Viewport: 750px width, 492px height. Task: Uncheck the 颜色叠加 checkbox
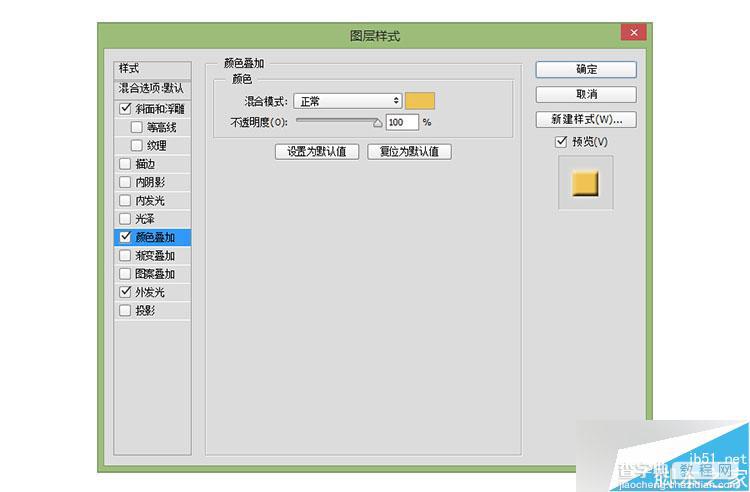point(125,237)
